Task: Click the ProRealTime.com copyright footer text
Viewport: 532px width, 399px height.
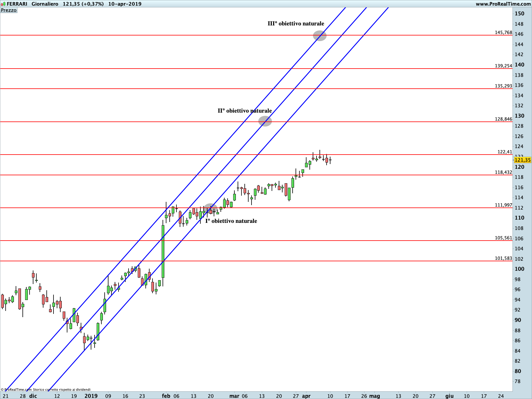Action: pyautogui.click(x=46, y=390)
